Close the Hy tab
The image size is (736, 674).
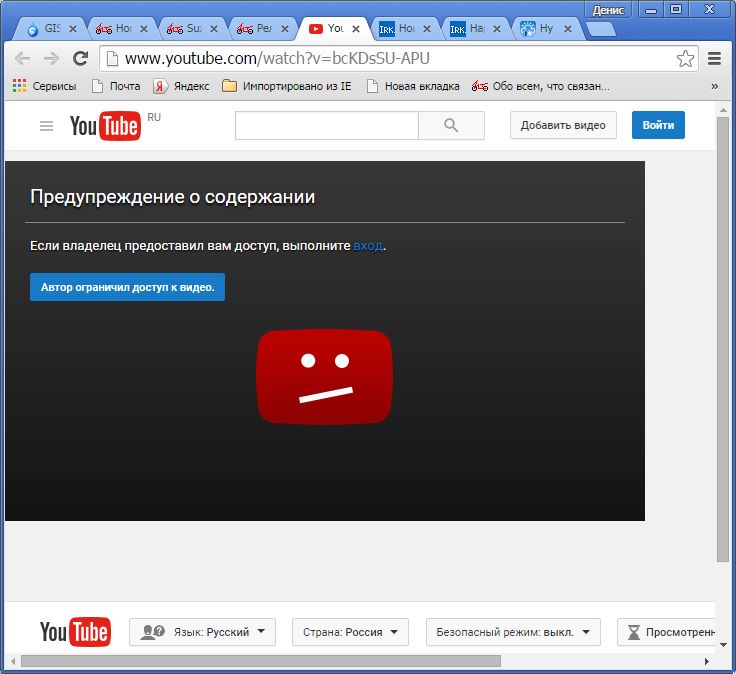(567, 29)
